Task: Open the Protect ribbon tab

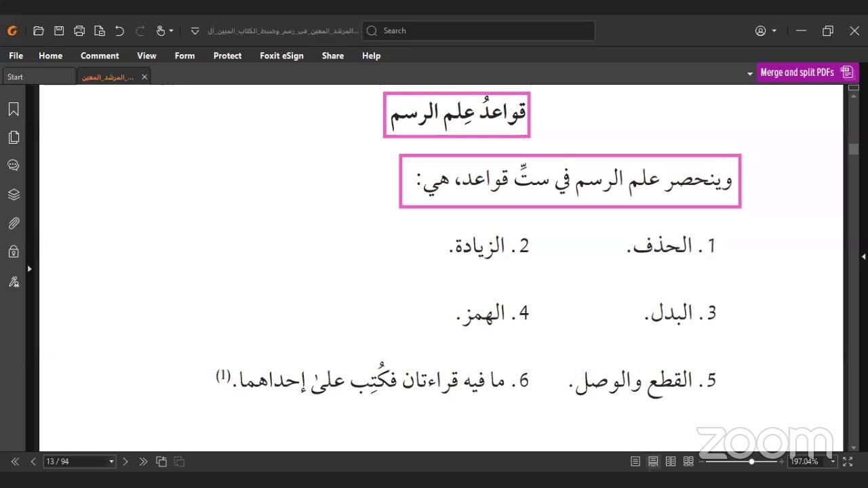Action: point(227,56)
